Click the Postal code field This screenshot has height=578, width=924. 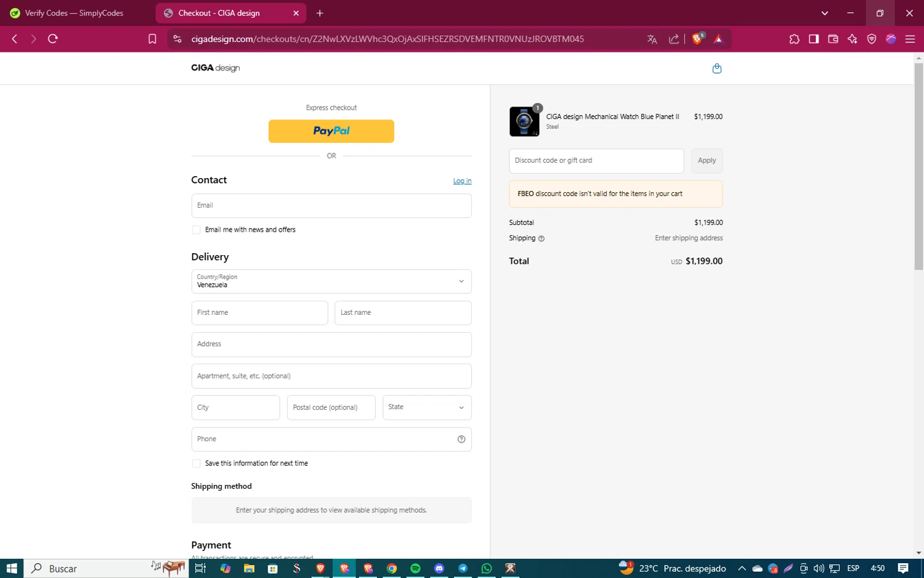tap(331, 407)
